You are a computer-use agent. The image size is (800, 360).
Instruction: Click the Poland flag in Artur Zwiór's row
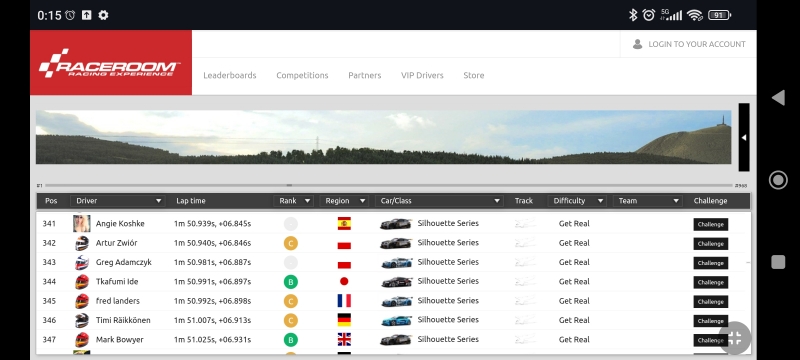click(344, 243)
